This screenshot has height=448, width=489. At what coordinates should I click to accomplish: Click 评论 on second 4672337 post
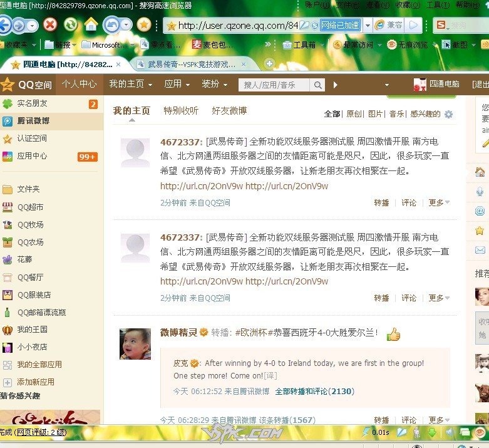coord(409,298)
